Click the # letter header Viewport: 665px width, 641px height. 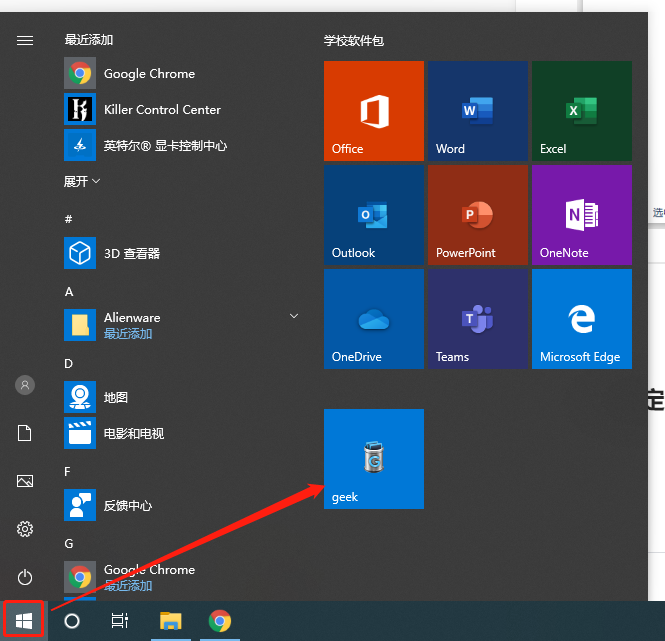point(68,219)
